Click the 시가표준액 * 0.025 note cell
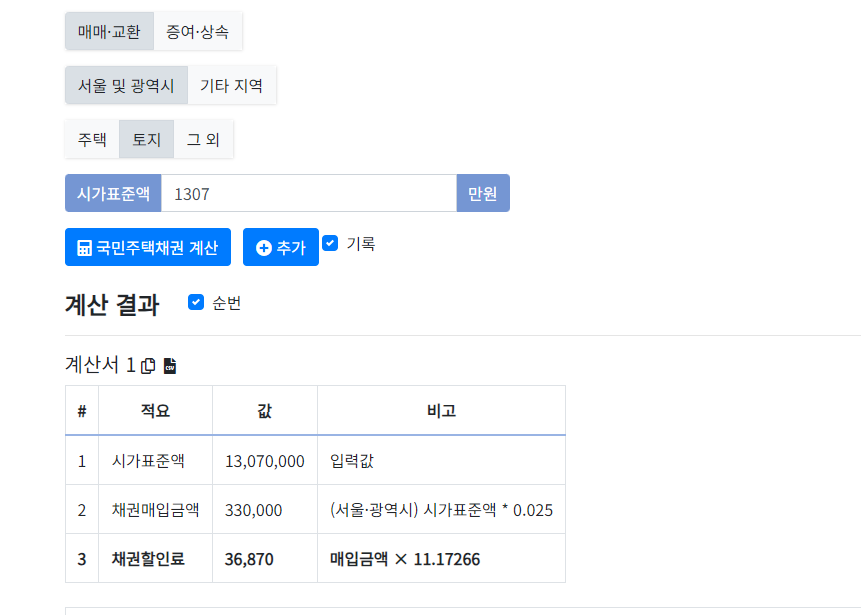This screenshot has height=615, width=861. 441,509
